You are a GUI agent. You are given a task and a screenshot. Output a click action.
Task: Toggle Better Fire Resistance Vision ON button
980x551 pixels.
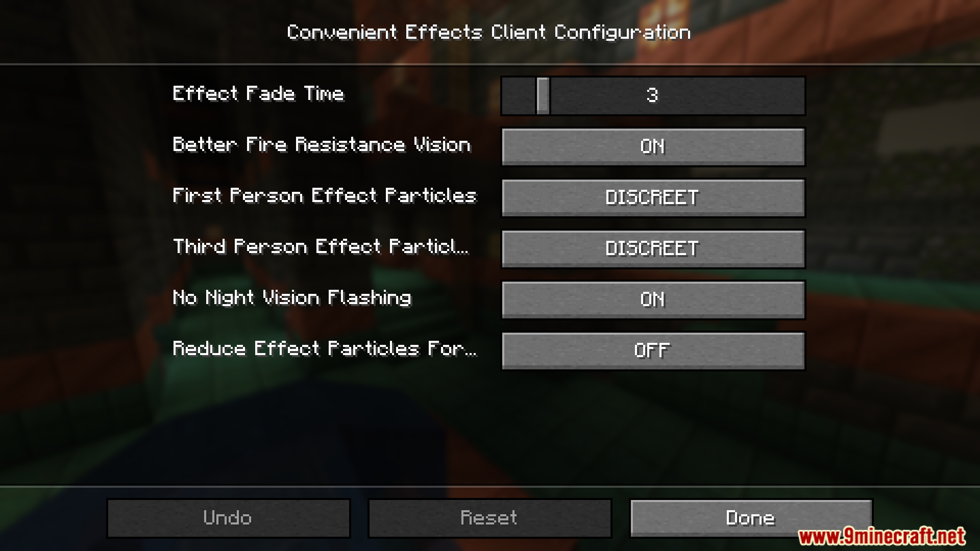pyautogui.click(x=653, y=146)
